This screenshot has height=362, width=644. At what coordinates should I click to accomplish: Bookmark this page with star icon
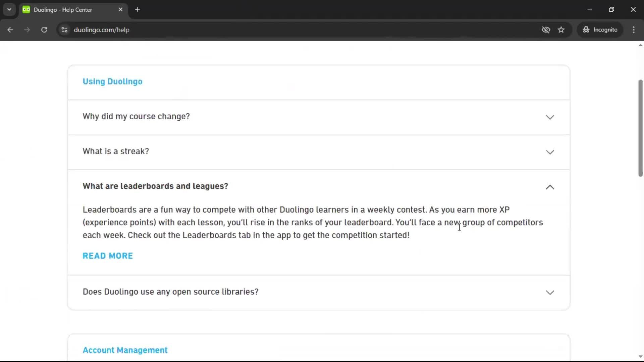[x=561, y=30]
